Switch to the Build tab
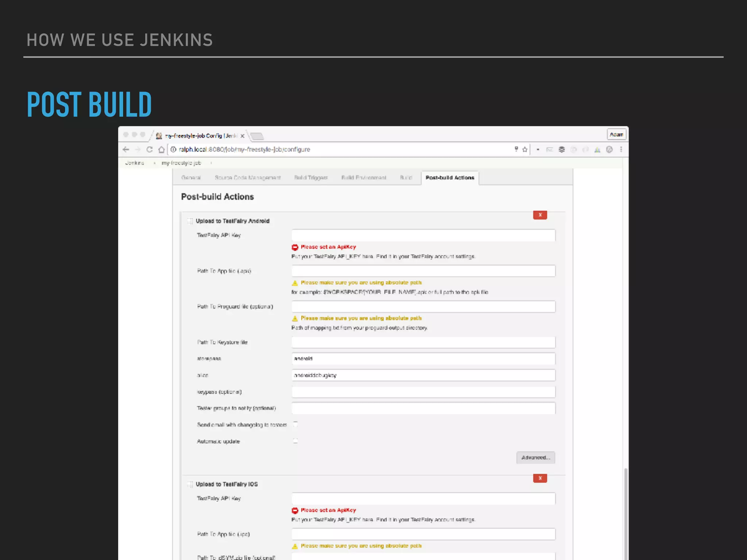The height and width of the screenshot is (560, 747). pos(406,178)
